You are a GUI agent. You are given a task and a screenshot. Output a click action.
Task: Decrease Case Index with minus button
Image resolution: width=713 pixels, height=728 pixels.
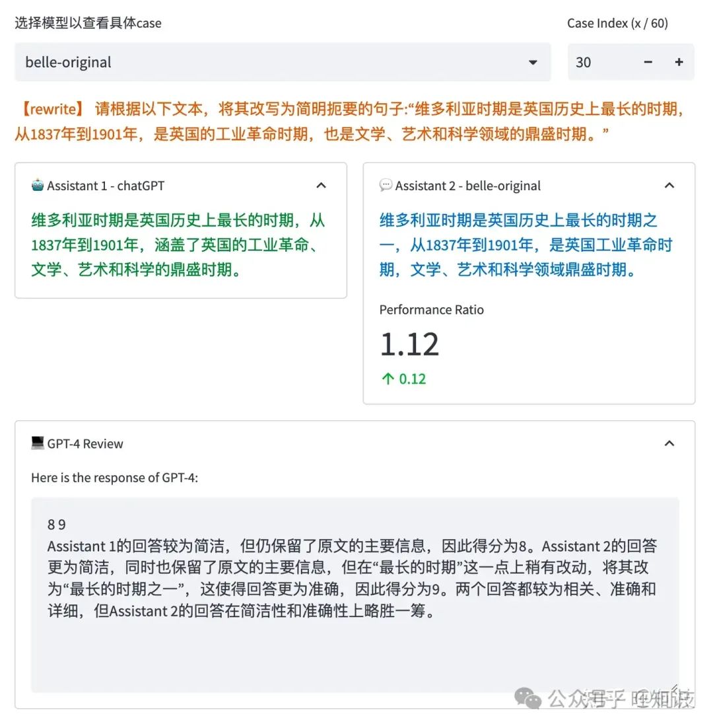648,62
